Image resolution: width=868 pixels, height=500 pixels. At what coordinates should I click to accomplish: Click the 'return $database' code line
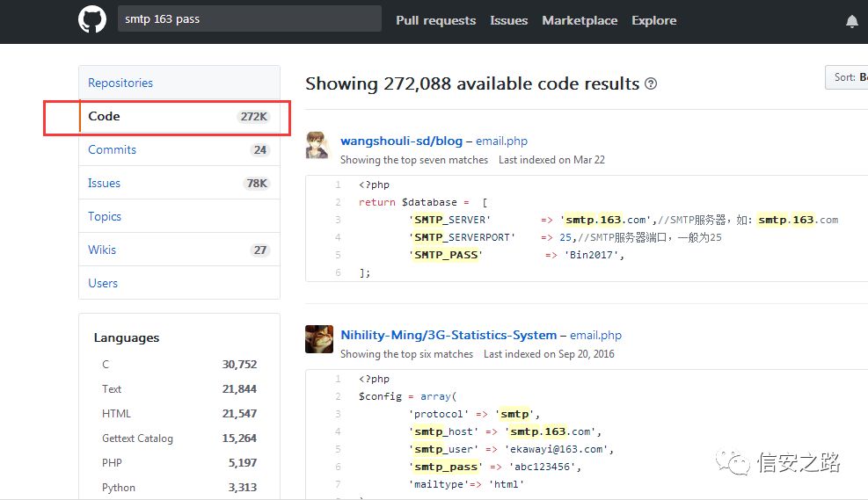423,202
